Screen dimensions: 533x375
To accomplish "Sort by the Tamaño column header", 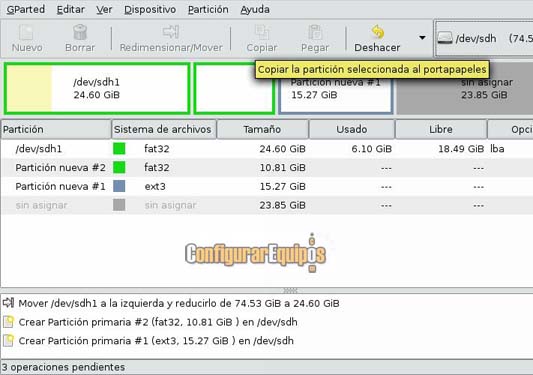I will [262, 129].
